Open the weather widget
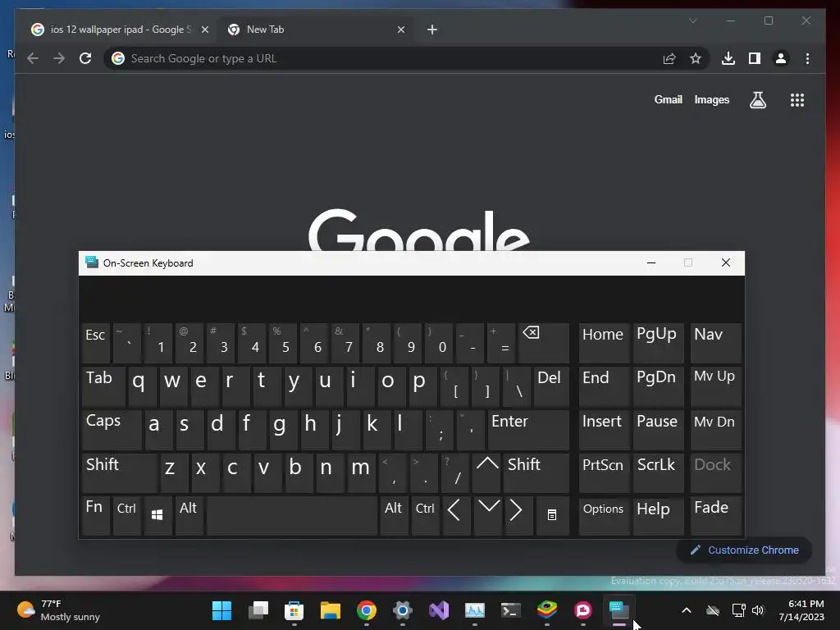 (59, 610)
